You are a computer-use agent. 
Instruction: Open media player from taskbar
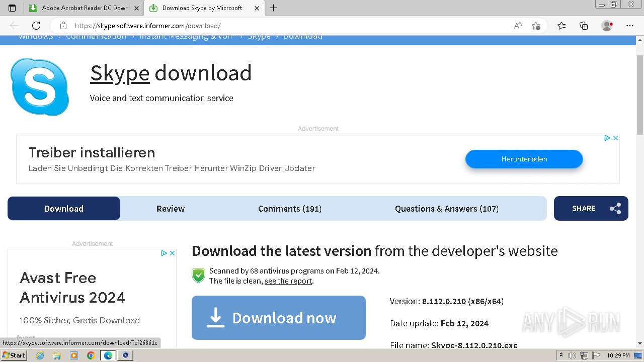point(74,355)
